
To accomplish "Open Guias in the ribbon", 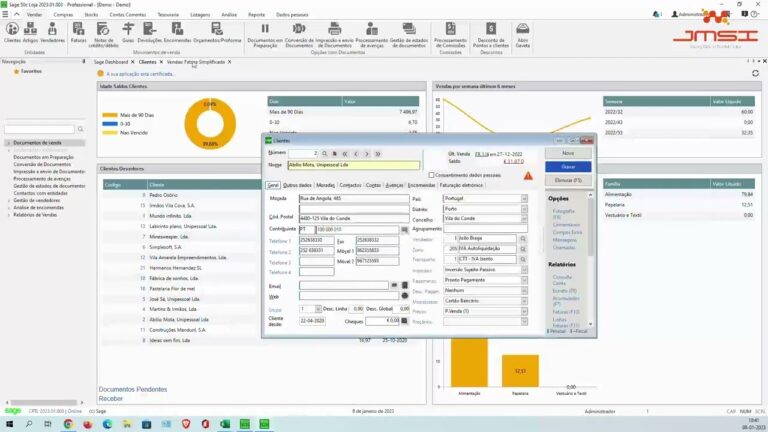I will (x=128, y=32).
